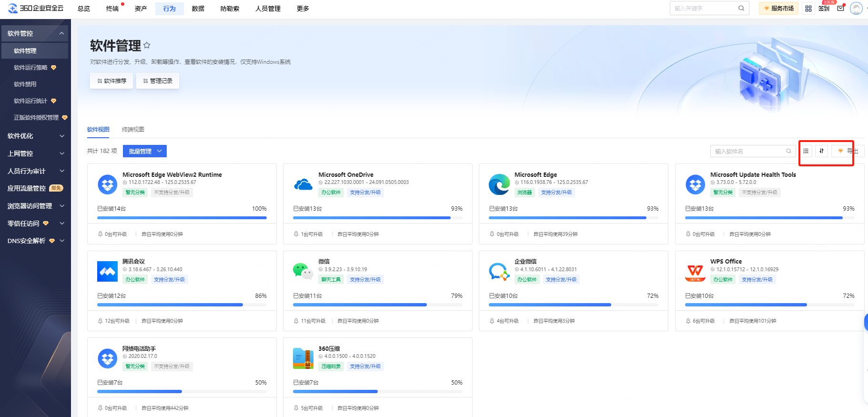Open 数据 in top navigation
This screenshot has width=868, height=417.
click(198, 9)
